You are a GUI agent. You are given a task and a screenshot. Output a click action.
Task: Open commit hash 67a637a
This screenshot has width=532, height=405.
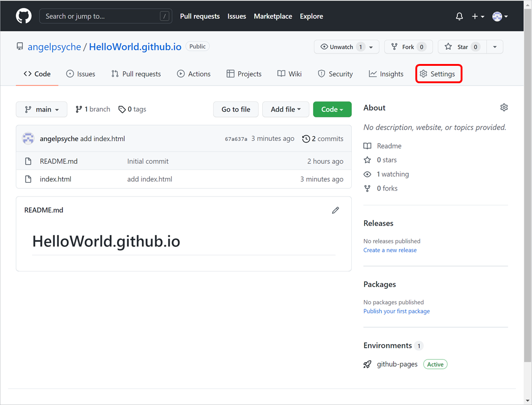pyautogui.click(x=236, y=139)
